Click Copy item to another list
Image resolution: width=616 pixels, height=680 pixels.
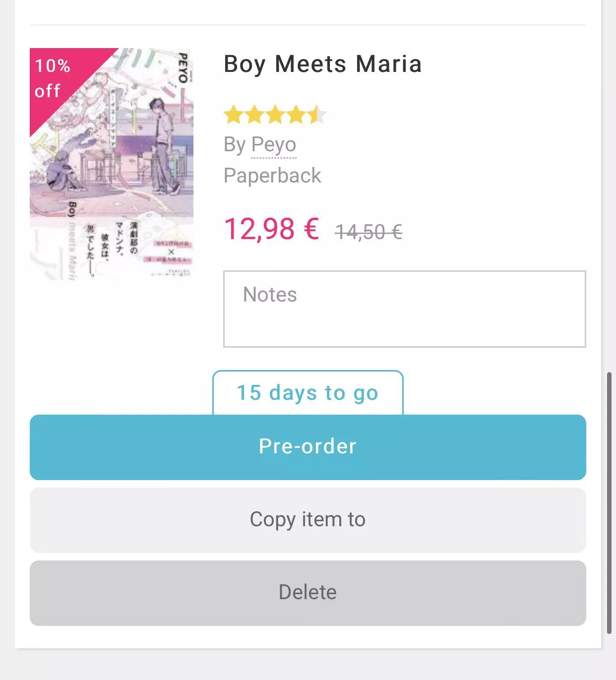(308, 520)
